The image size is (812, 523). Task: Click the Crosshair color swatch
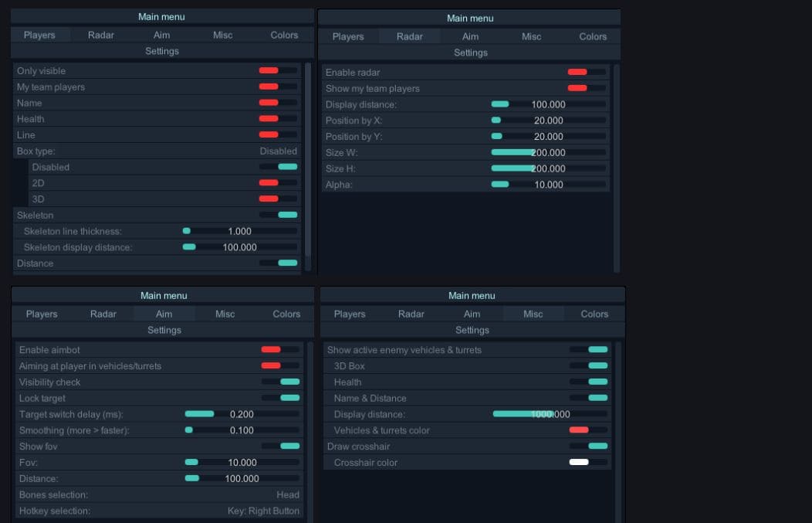(588, 463)
